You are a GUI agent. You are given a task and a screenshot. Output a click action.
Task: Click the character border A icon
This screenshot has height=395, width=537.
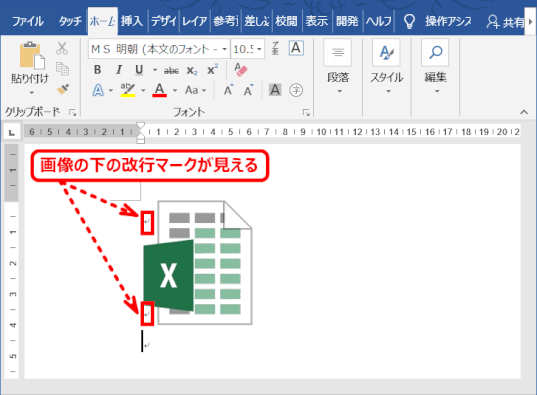(296, 48)
